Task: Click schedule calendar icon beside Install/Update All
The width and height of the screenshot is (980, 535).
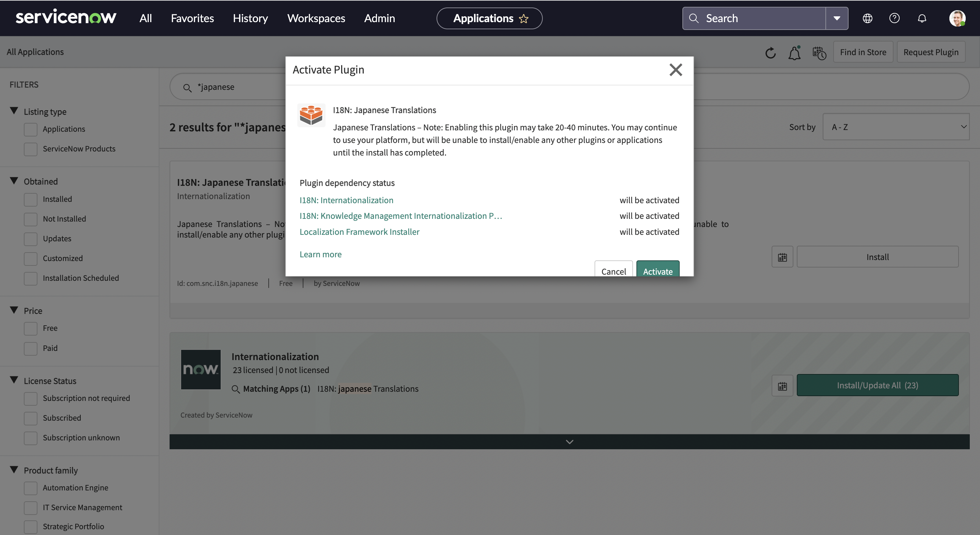Action: (x=782, y=386)
